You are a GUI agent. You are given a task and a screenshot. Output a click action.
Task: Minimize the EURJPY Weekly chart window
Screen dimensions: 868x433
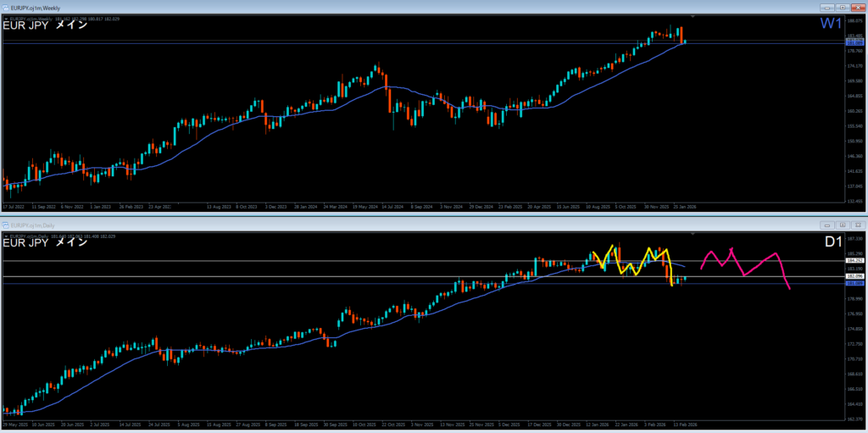click(x=826, y=7)
